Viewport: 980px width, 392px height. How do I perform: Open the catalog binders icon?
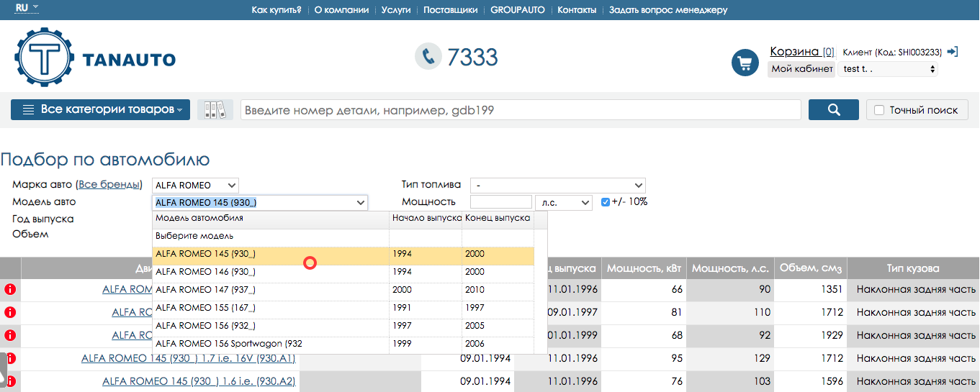pyautogui.click(x=215, y=110)
